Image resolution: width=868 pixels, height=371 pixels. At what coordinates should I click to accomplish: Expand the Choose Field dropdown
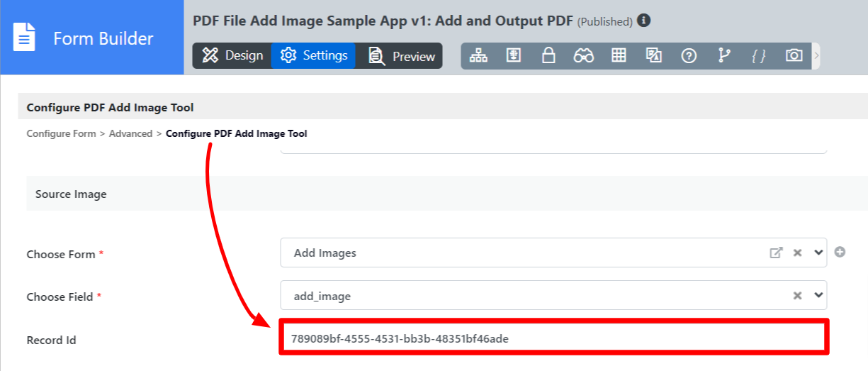818,296
